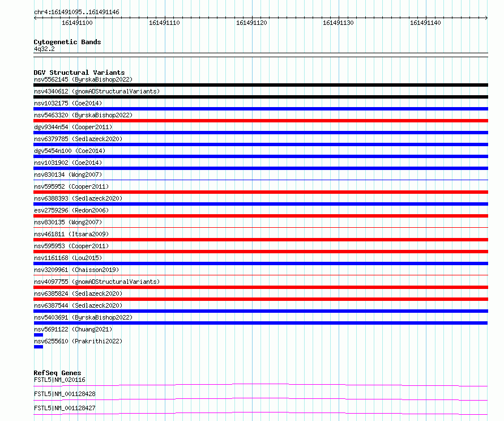Click the black bar under nsv5562145

(x=260, y=85)
